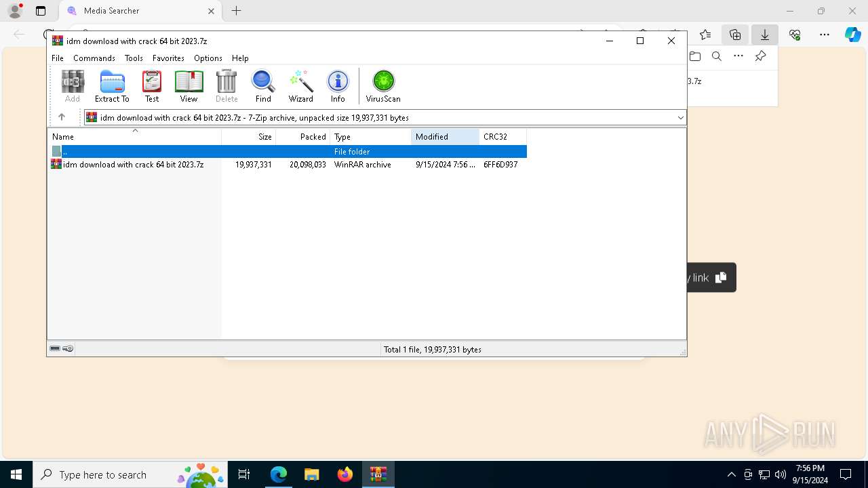This screenshot has width=868, height=488.
Task: Open the Options menu
Action: tap(208, 58)
